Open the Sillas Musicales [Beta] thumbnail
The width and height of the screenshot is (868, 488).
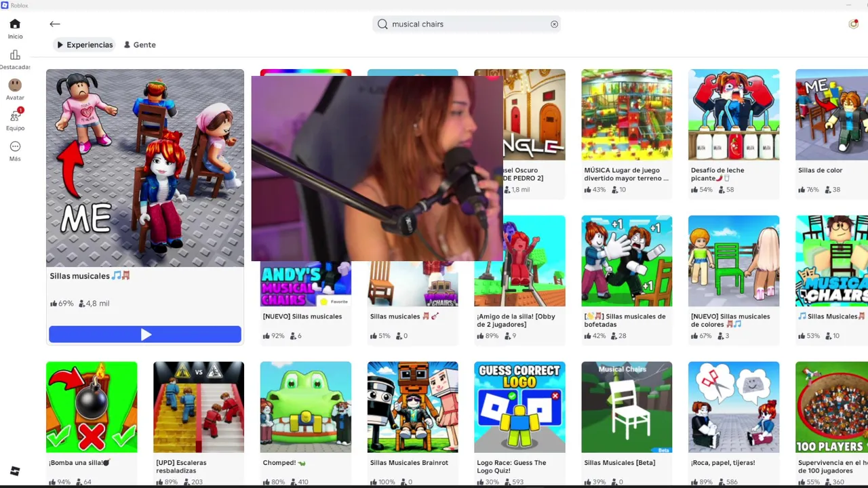(x=627, y=407)
